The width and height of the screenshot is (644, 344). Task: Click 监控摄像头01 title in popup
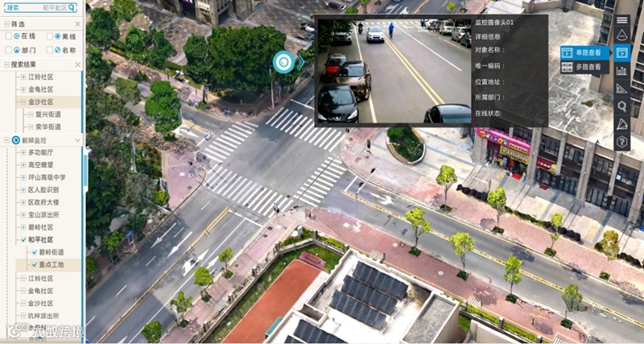(x=494, y=23)
